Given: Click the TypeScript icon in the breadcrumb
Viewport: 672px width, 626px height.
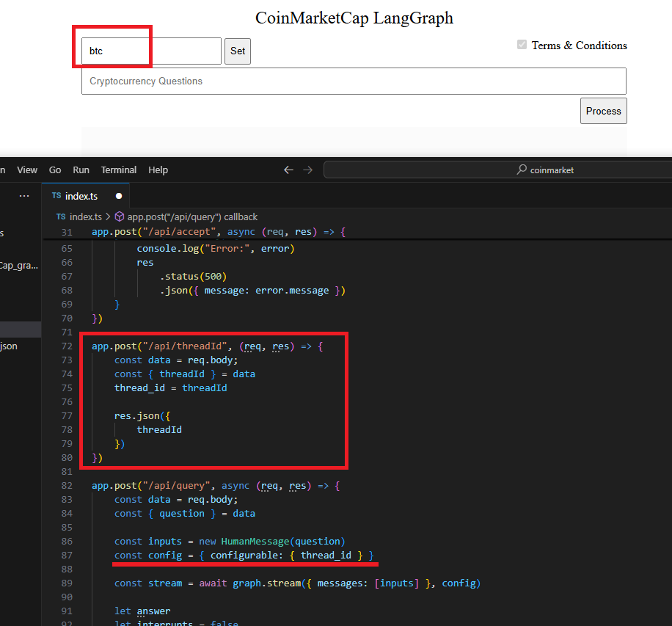Looking at the screenshot, I should (x=61, y=217).
